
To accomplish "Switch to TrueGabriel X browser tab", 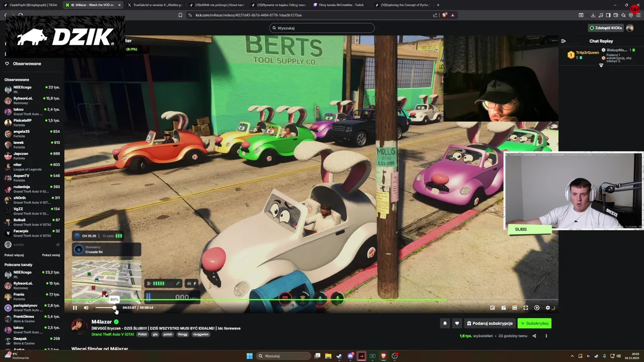I will 155,5.
